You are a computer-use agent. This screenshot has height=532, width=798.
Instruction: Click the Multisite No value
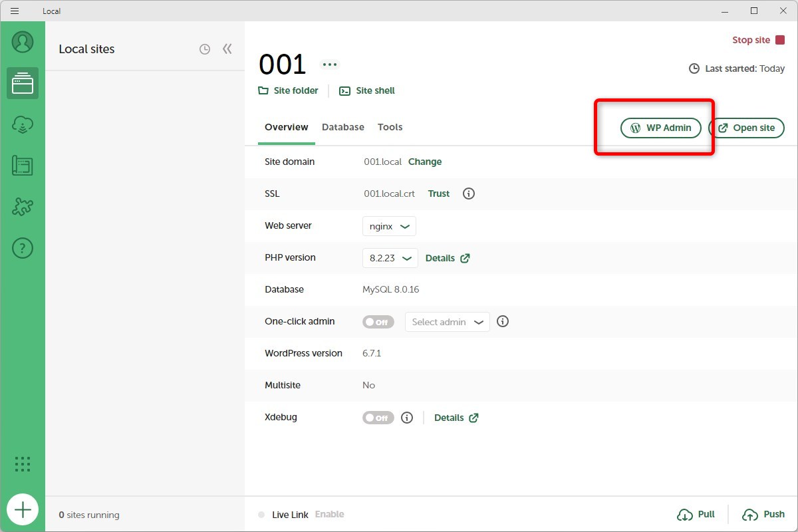369,385
